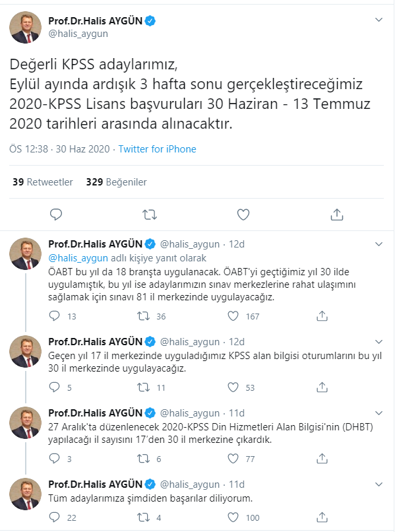Retweet the DHBT tweet with 6 retweets
This screenshot has height=532, width=397.
coord(143,459)
